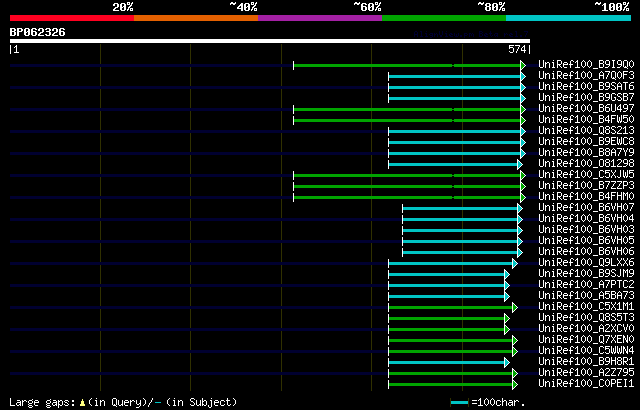Click the green alignment bar for Q8S5T3
The width and height of the screenshot is (640, 410).
447,319
